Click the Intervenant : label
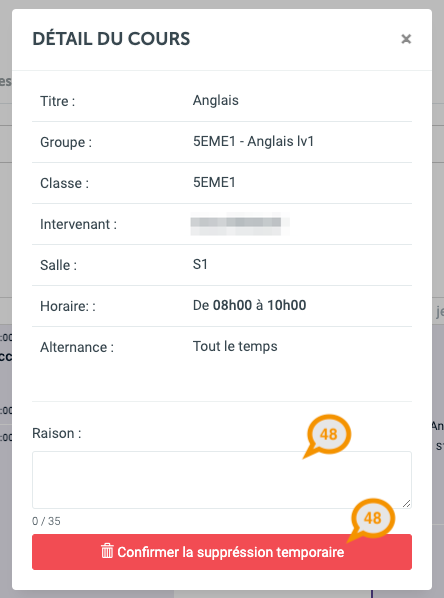 [x=78, y=224]
